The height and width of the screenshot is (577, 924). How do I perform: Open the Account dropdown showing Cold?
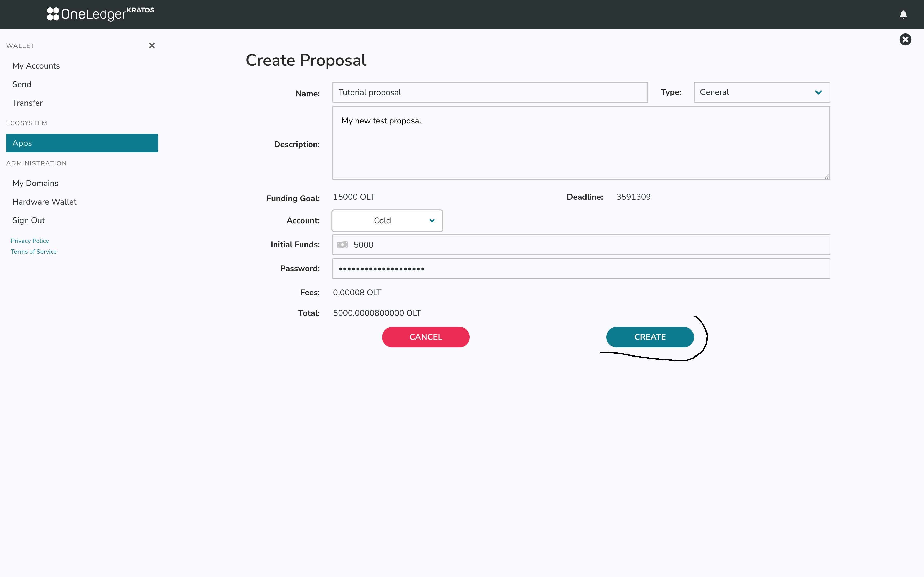pyautogui.click(x=387, y=220)
